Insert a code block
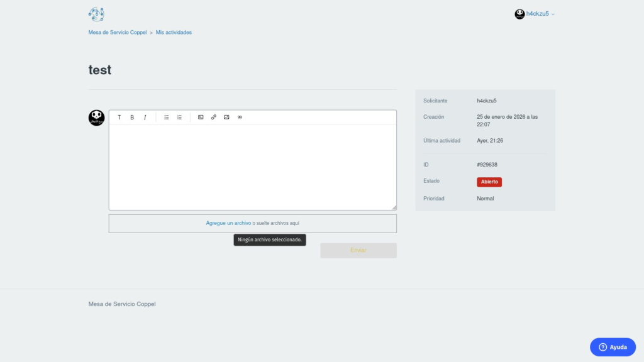This screenshot has width=644, height=362. [x=201, y=118]
